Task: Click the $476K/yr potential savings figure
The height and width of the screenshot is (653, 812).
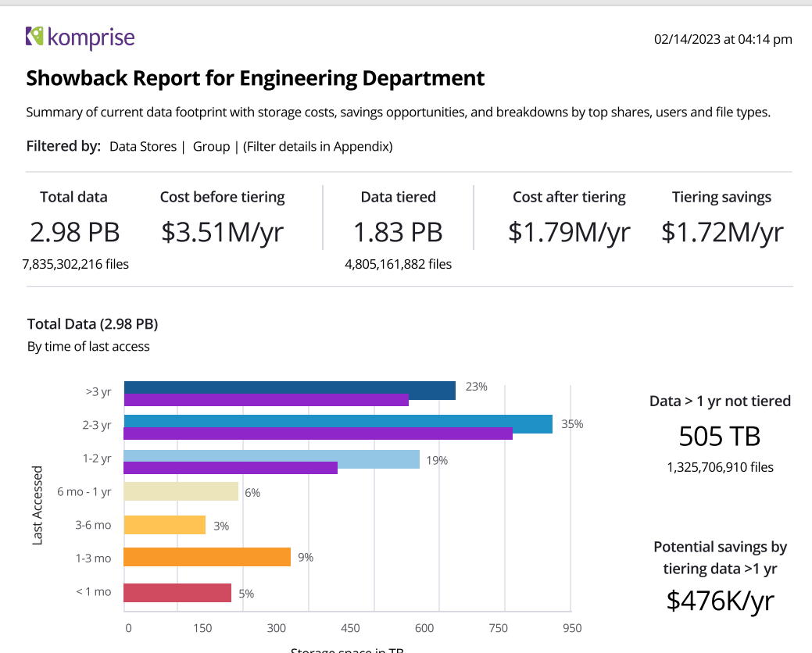Action: [720, 599]
